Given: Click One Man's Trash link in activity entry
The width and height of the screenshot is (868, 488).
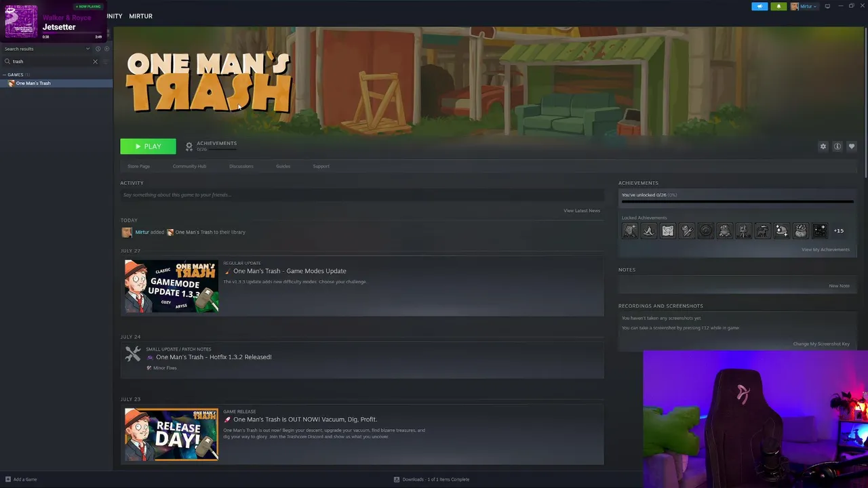Looking at the screenshot, I should 193,232.
